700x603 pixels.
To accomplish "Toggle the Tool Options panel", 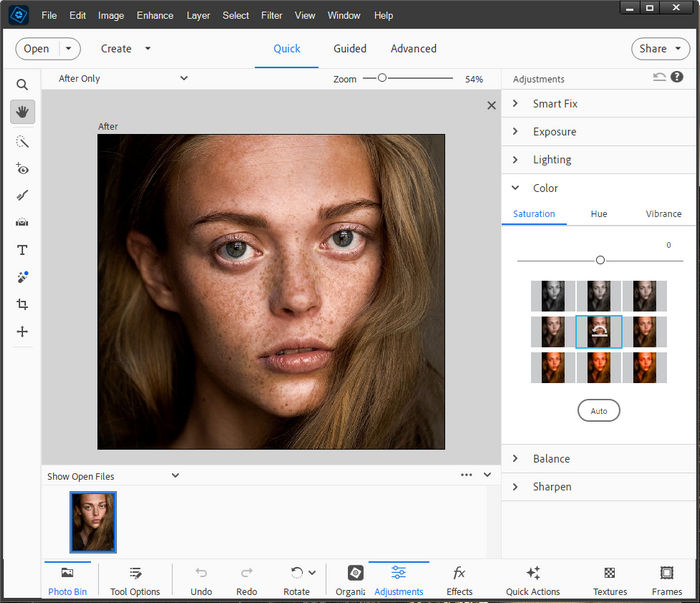I will (135, 580).
